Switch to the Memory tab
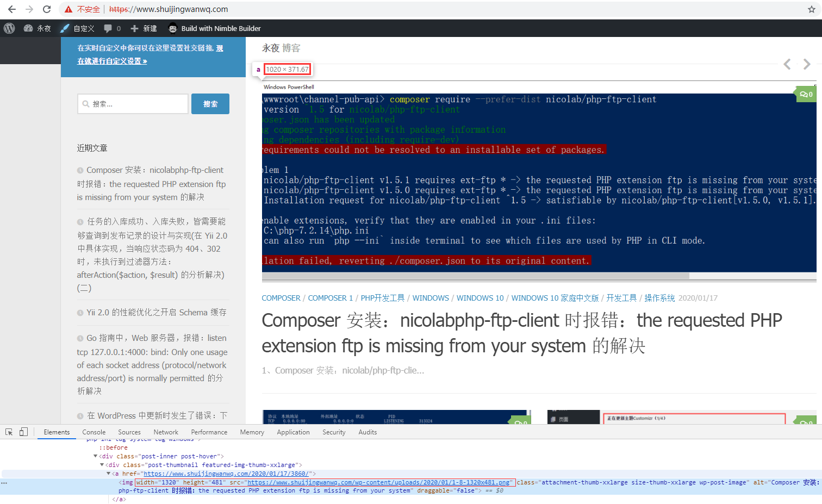This screenshot has height=504, width=822. coord(252,432)
